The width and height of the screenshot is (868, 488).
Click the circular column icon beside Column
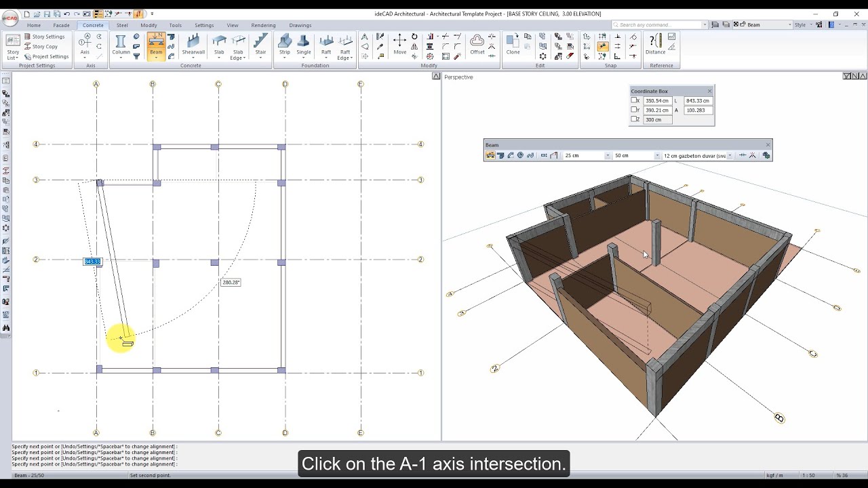pos(136,37)
